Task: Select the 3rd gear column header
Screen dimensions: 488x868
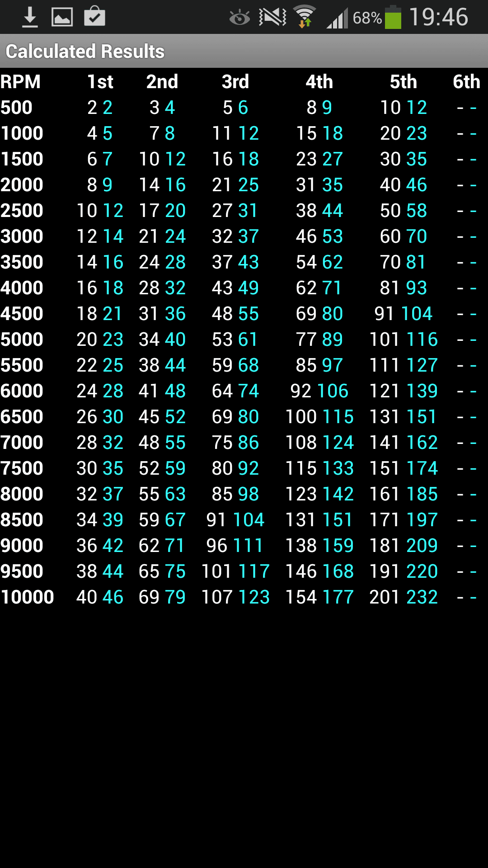Action: pos(235,82)
